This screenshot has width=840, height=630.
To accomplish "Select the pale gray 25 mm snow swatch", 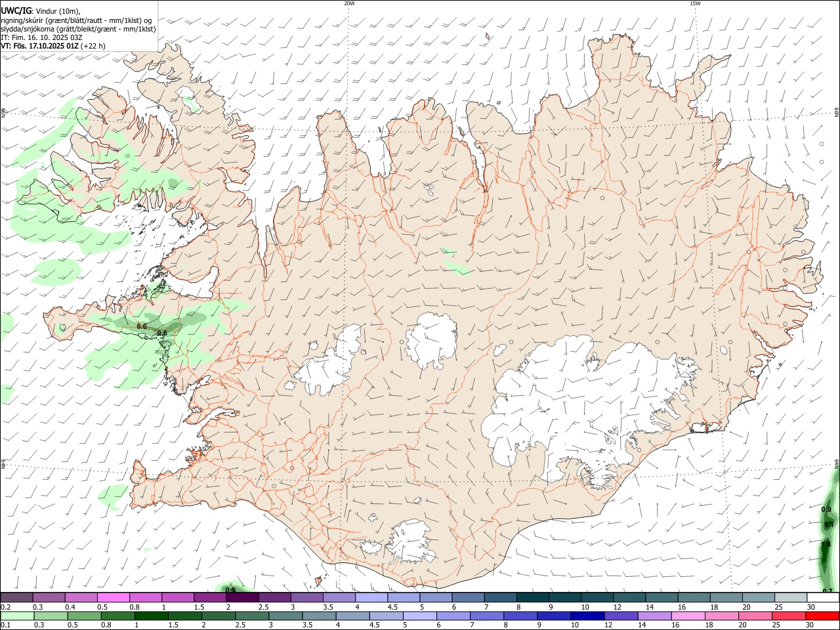I will point(791,598).
